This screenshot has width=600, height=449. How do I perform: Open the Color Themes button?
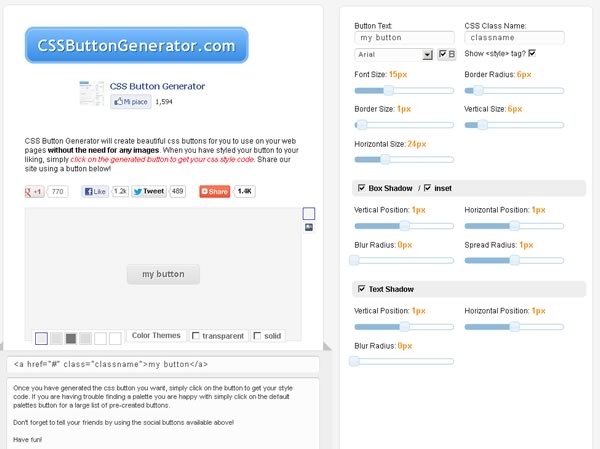pos(156,336)
